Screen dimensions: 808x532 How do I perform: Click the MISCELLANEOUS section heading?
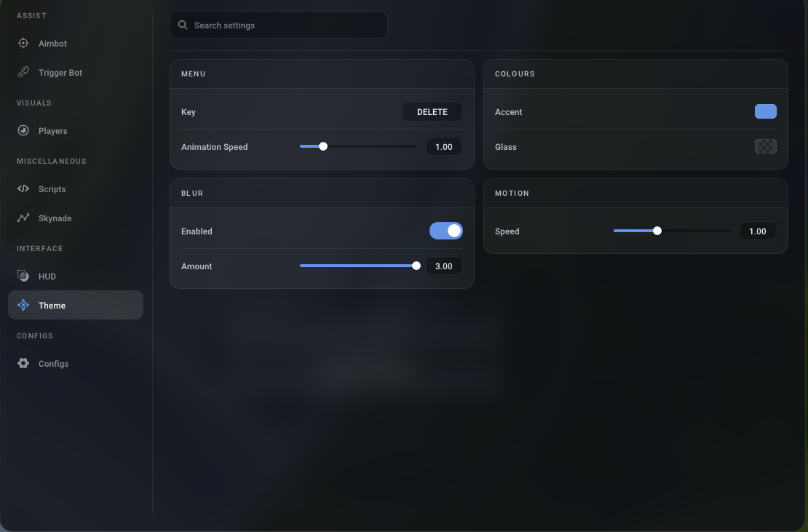[x=52, y=161]
